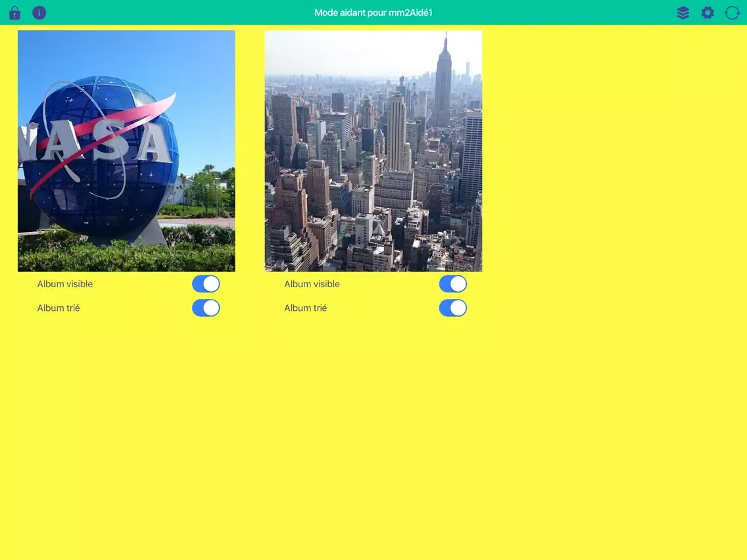
Task: Toggle Album trié for NASA album
Action: coord(206,308)
